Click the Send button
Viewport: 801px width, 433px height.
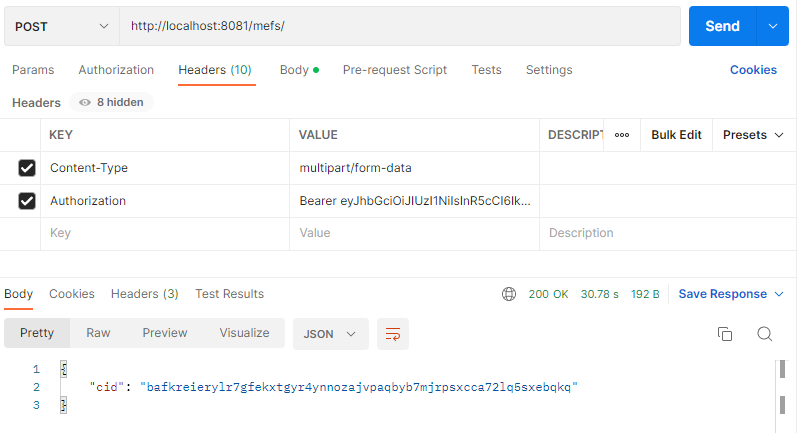click(722, 26)
